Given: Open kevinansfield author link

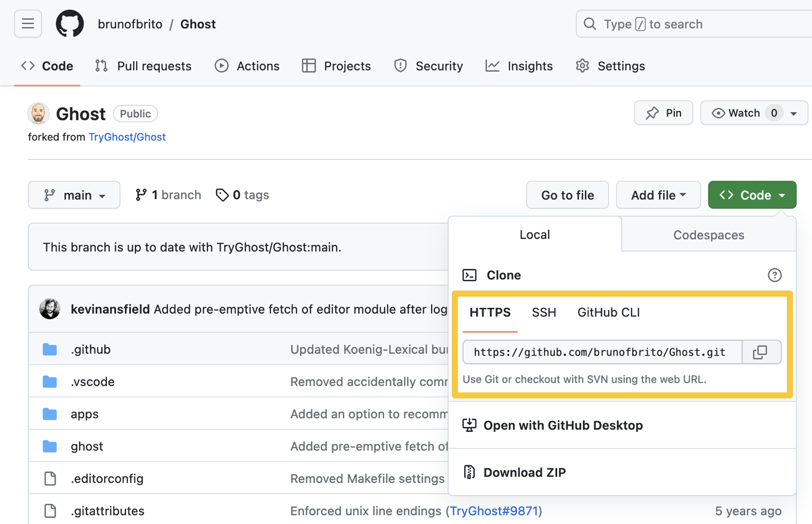Looking at the screenshot, I should coord(110,309).
